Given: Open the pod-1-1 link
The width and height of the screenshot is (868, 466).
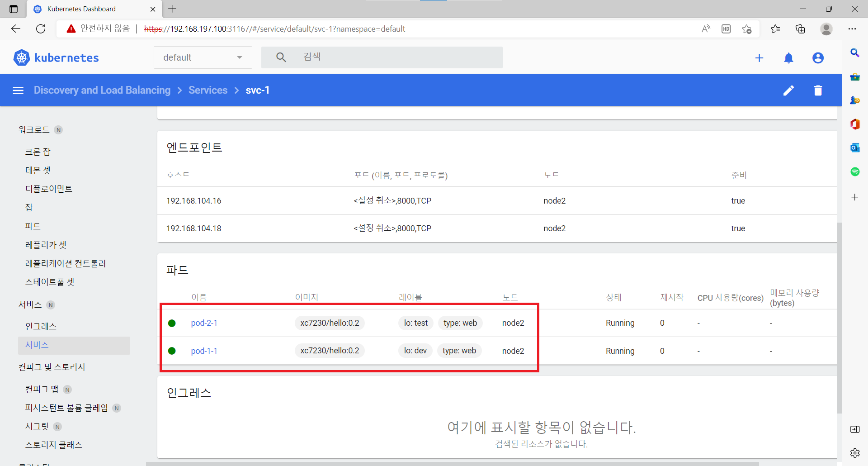Looking at the screenshot, I should 204,351.
